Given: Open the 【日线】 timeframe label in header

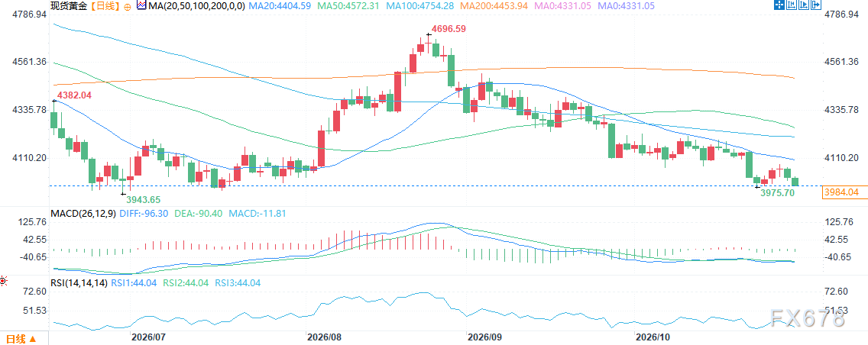Looking at the screenshot, I should click(105, 6).
